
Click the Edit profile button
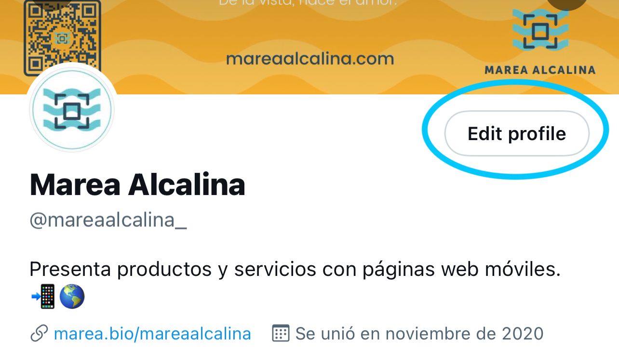coord(516,133)
